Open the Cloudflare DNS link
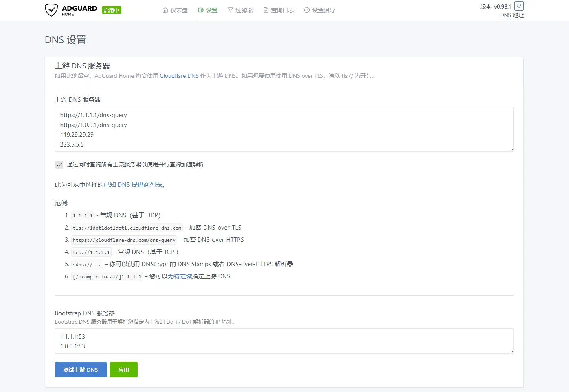 coord(179,76)
